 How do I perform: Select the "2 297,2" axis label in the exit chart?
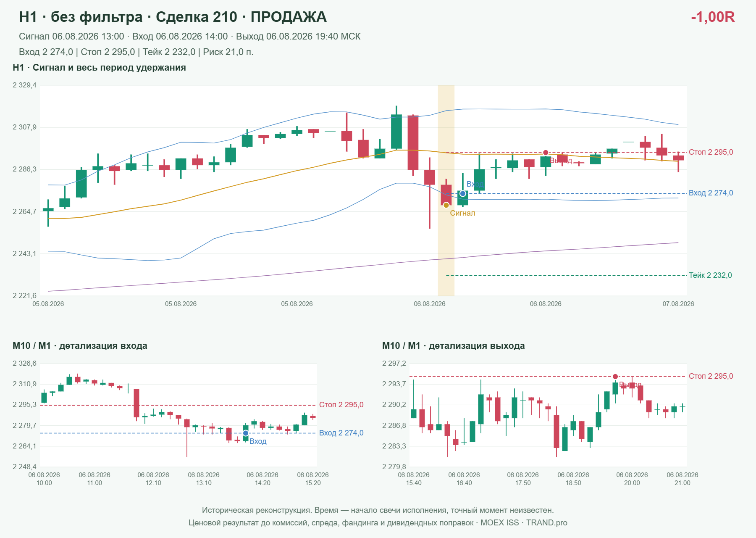tap(394, 364)
